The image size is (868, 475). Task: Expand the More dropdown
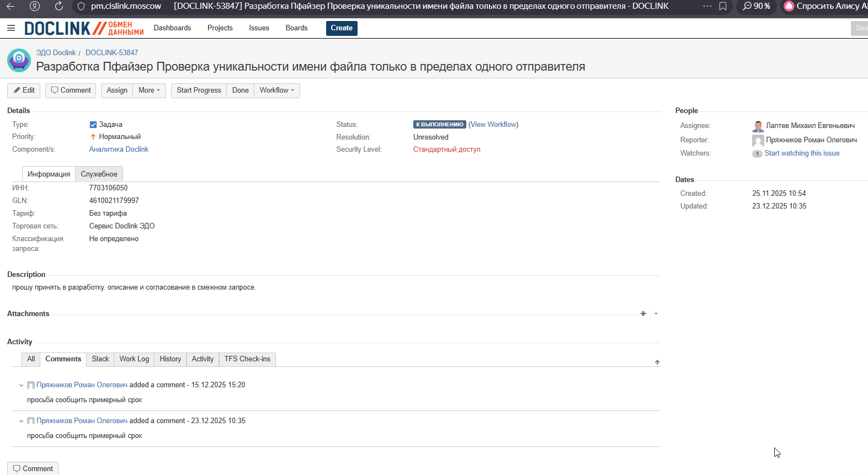(149, 90)
